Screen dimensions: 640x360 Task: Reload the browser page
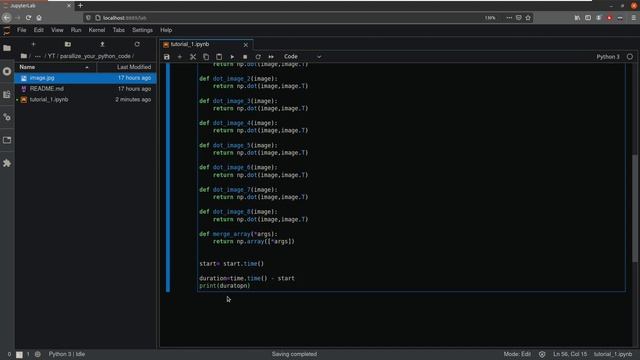[x=28, y=18]
